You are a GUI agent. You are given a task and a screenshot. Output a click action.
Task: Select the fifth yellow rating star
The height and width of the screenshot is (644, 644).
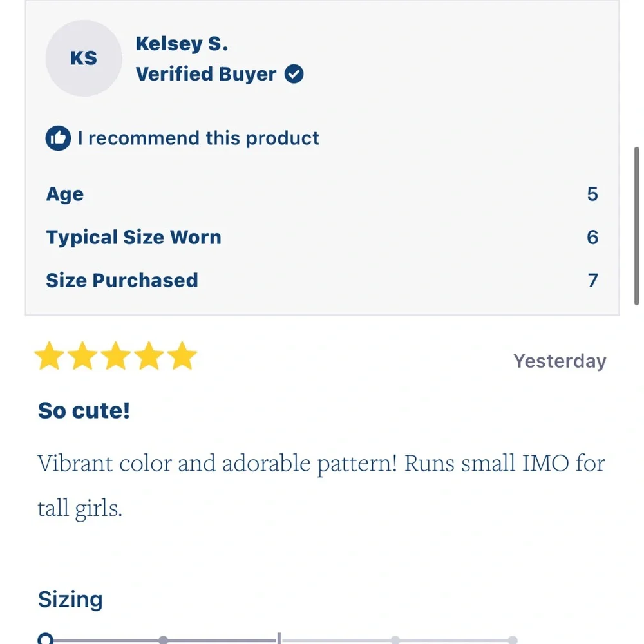tap(182, 355)
